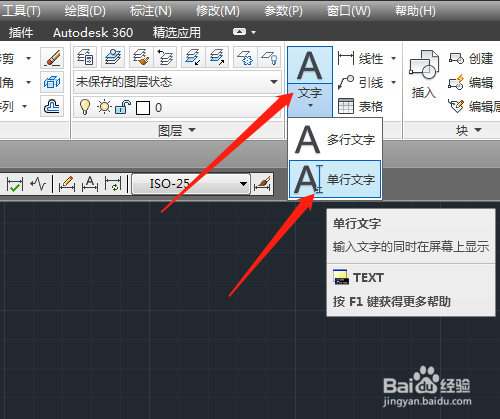Click the dimension style brush icon

pyautogui.click(x=262, y=184)
